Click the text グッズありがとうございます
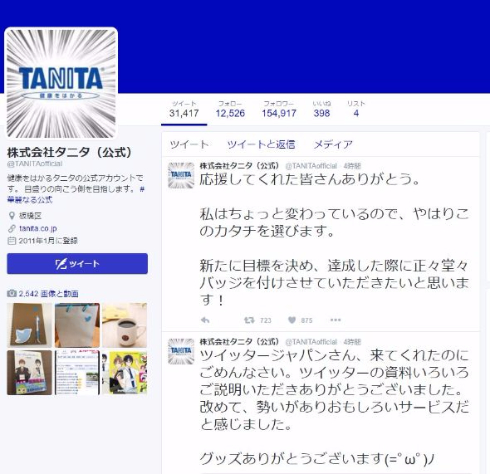This screenshot has height=474, width=490. [292, 459]
